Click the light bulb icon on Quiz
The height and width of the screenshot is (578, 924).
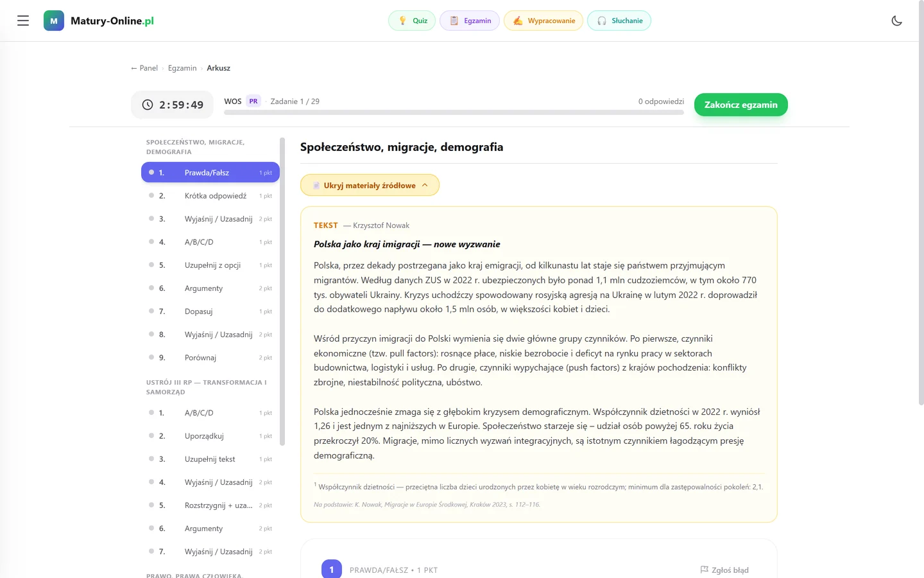[402, 21]
